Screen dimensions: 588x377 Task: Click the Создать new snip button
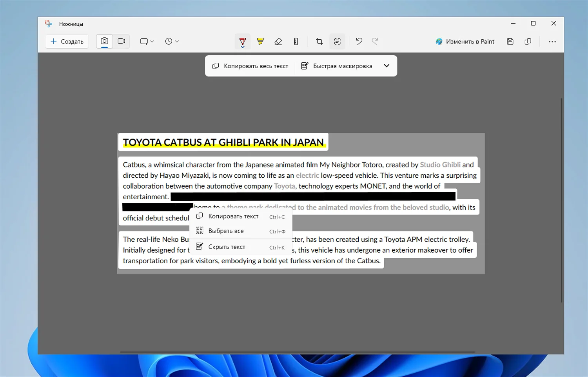pos(67,41)
